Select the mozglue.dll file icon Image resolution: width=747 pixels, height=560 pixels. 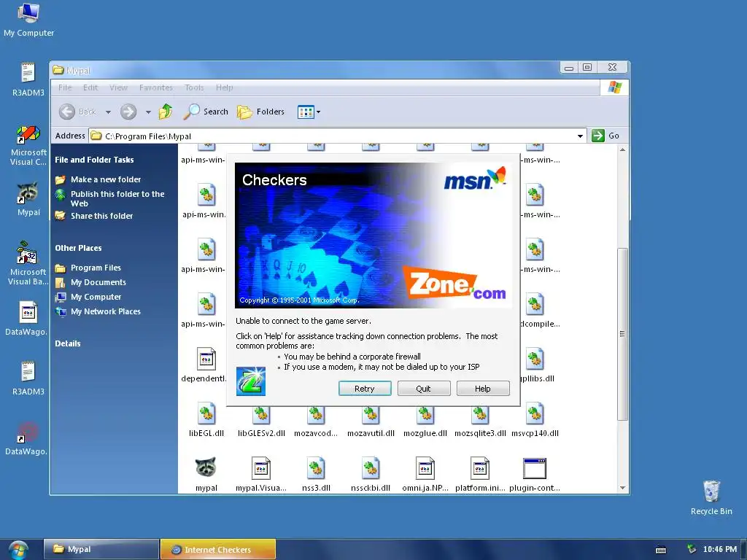[x=425, y=414]
